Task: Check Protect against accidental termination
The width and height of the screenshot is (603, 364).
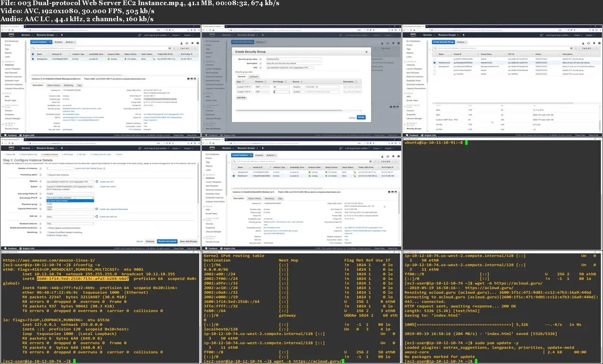Action: (x=48, y=228)
